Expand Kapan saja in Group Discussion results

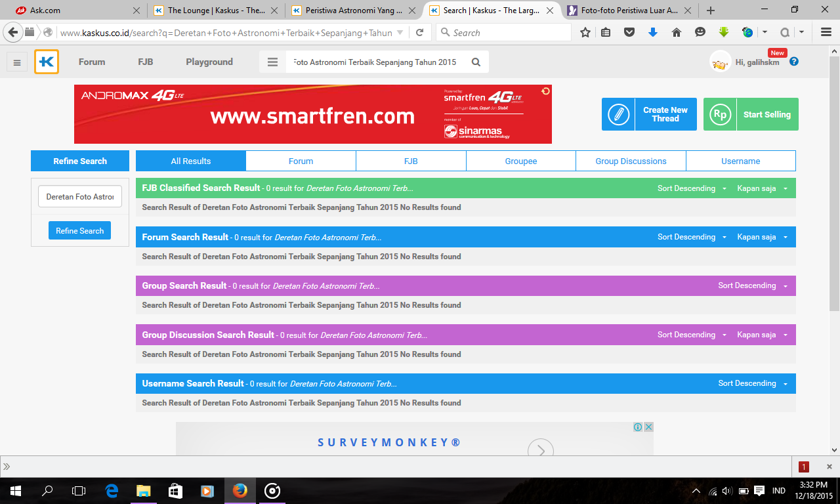point(762,335)
